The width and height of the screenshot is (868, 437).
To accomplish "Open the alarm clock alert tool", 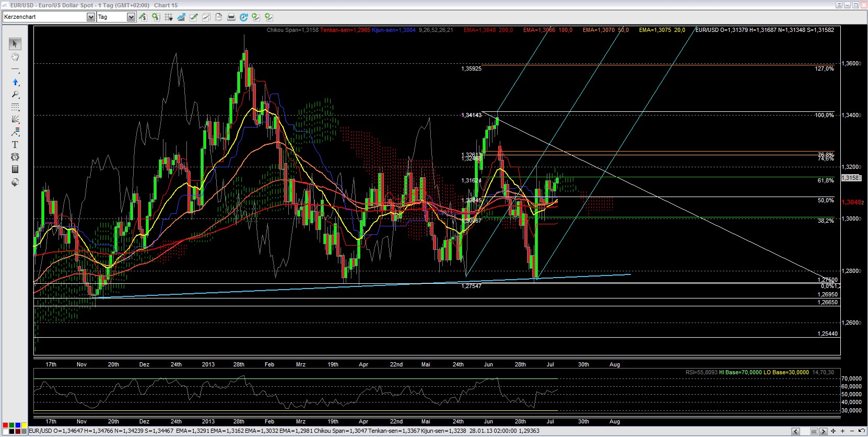I will click(15, 157).
